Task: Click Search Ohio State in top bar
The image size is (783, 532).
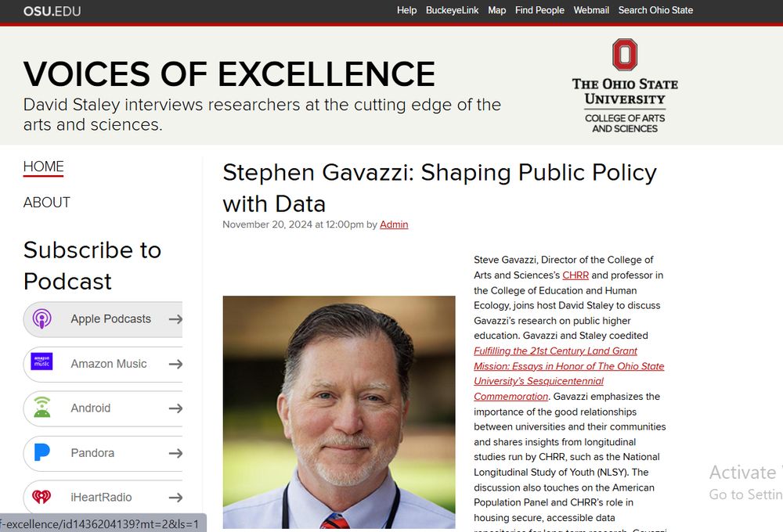Action: [655, 10]
